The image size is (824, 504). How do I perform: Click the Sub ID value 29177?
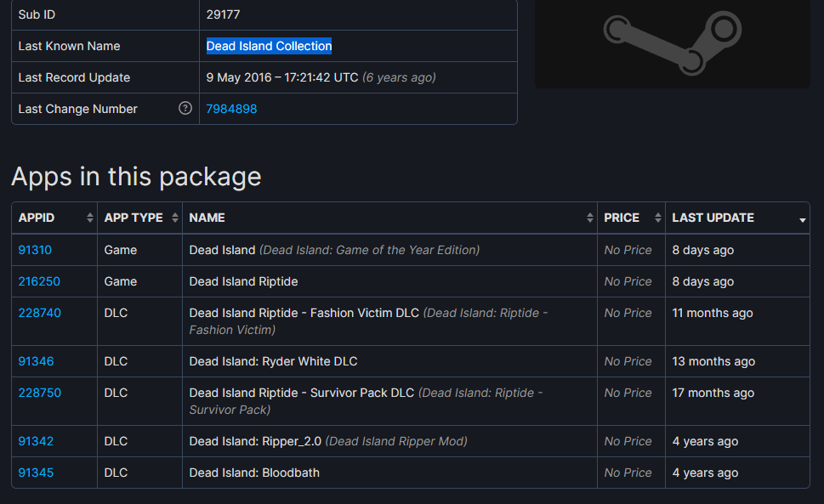click(223, 14)
